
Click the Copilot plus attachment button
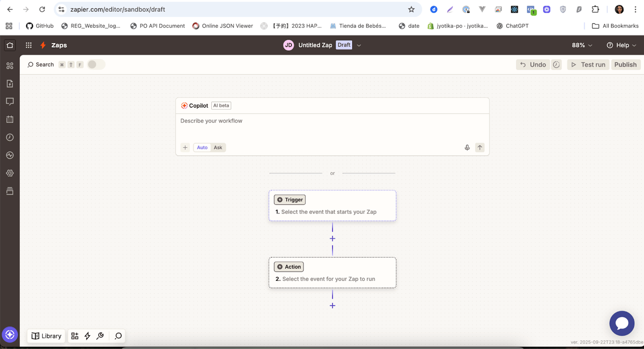[x=185, y=147]
